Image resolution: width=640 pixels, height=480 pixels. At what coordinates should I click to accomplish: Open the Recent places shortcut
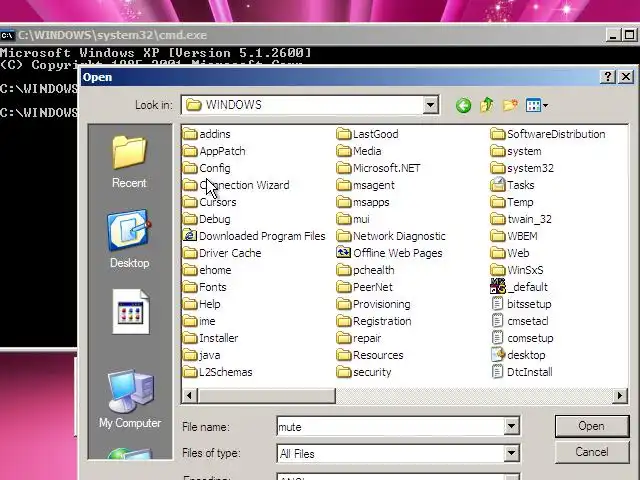click(x=129, y=162)
